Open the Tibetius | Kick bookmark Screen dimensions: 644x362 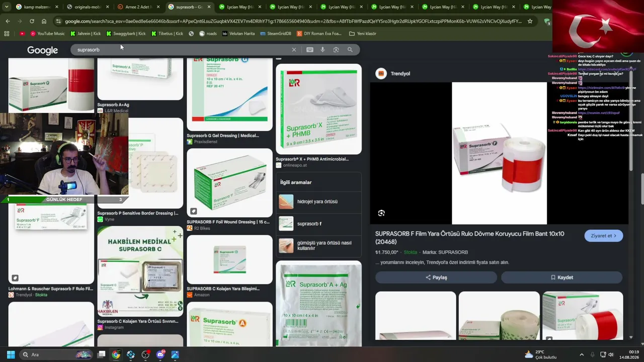(168, 34)
